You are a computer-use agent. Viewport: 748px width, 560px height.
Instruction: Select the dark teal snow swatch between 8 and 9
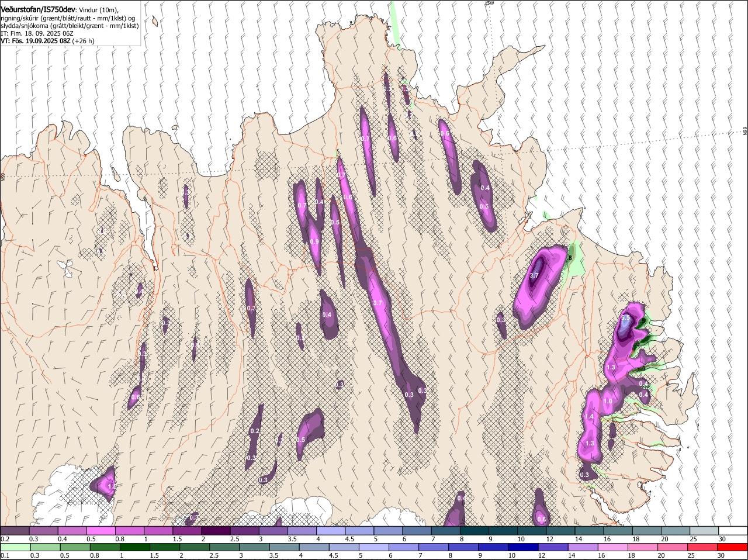point(475,530)
